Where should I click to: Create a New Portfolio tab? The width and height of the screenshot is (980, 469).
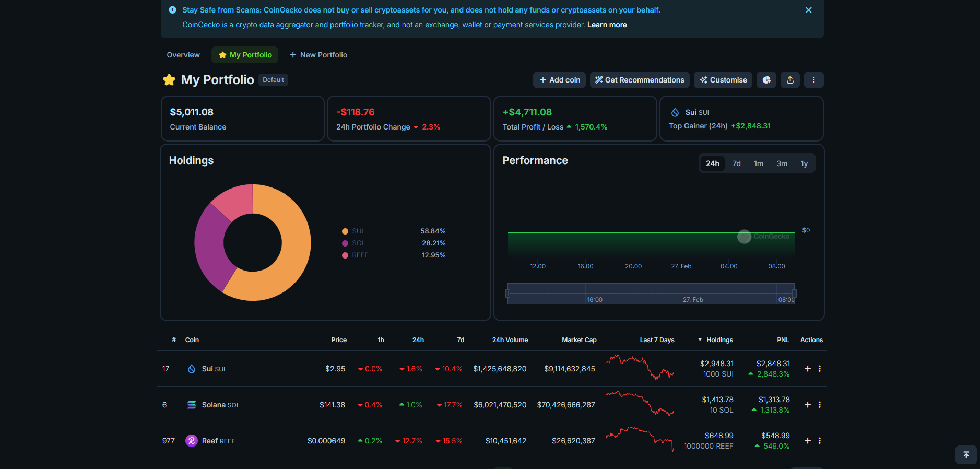tap(318, 55)
